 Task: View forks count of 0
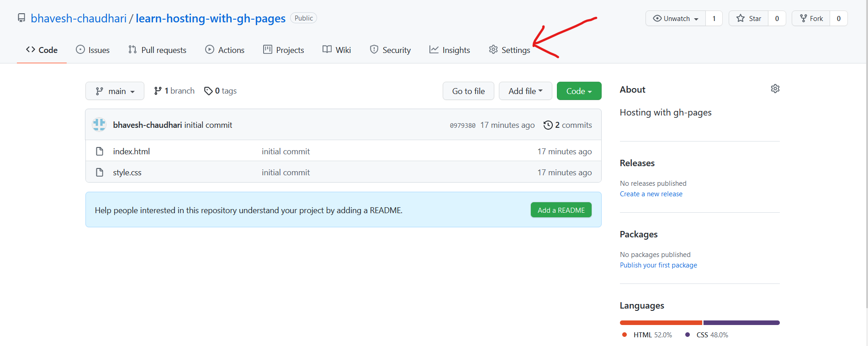pyautogui.click(x=839, y=19)
